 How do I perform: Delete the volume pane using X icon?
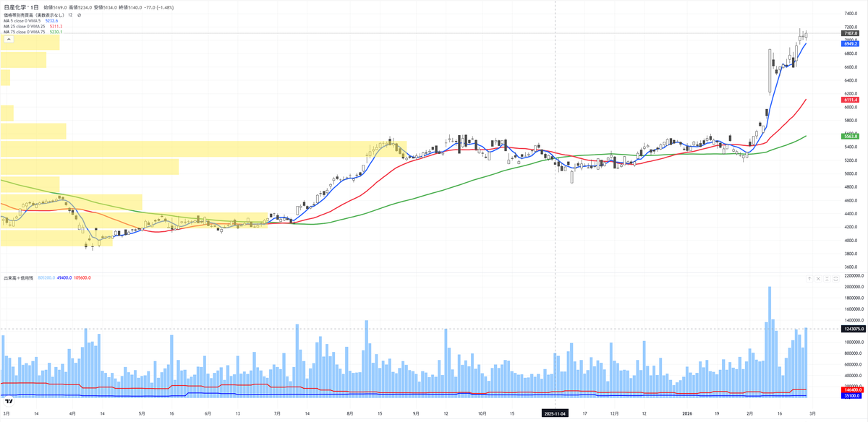[x=819, y=278]
